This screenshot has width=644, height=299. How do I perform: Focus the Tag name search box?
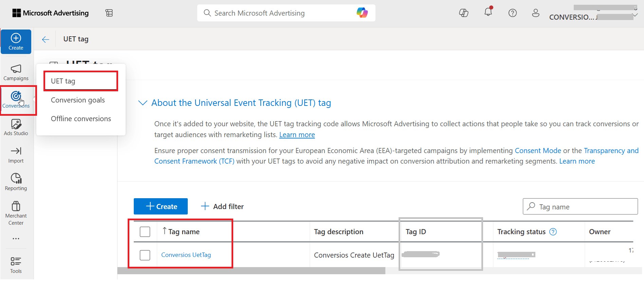click(x=580, y=206)
